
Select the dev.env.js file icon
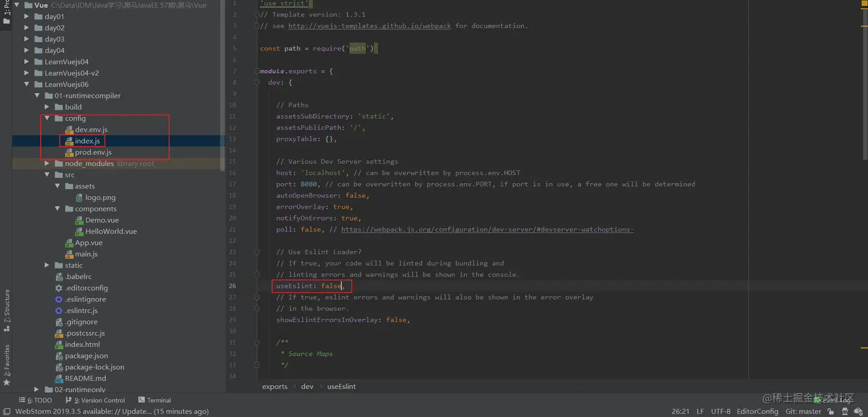point(69,130)
